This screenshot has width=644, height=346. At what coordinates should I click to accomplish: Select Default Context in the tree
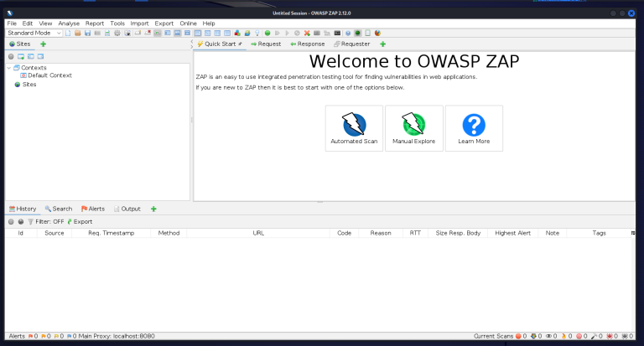tap(49, 75)
